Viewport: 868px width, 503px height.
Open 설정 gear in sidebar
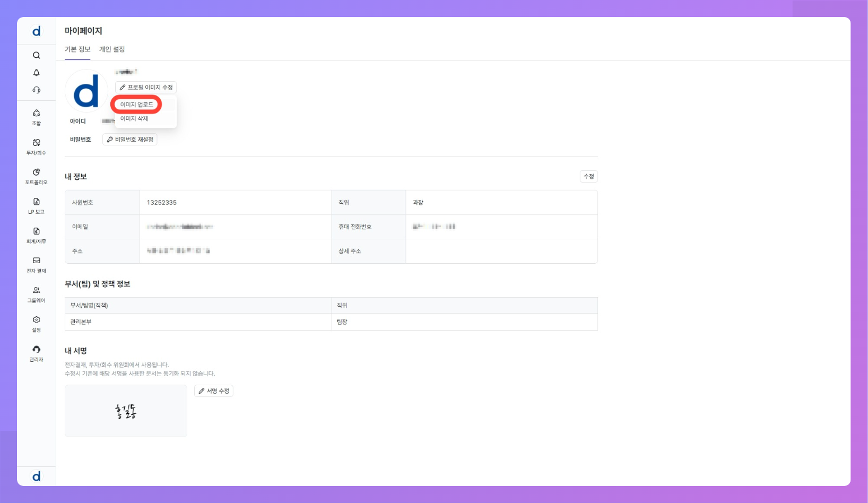36,324
